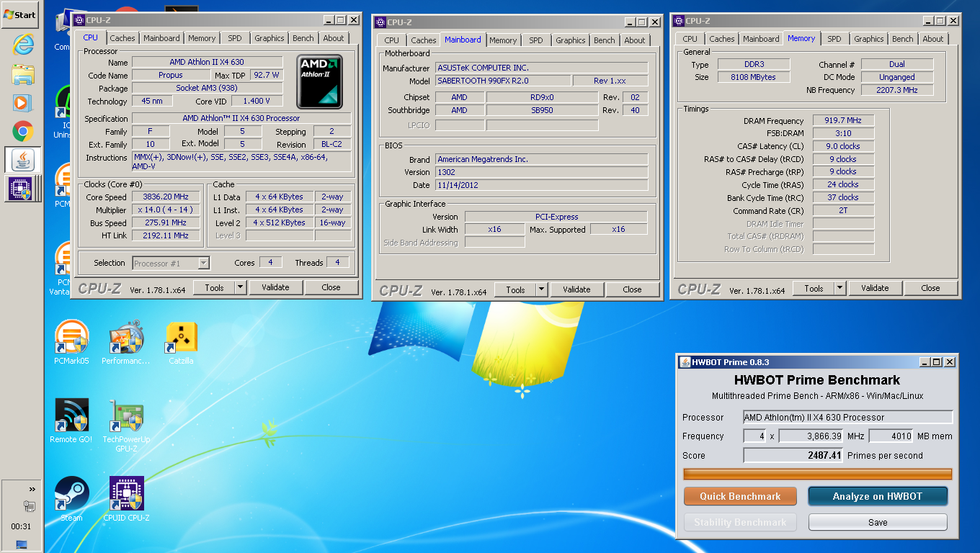Click DRAM Frequency value 919.7 MHz
This screenshot has height=553, width=980.
[x=843, y=120]
